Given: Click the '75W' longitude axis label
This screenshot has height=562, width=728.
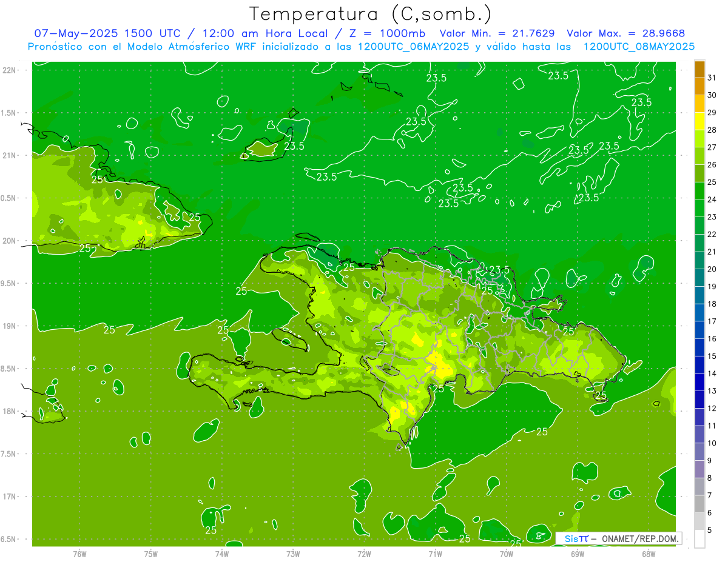Looking at the screenshot, I should [151, 554].
